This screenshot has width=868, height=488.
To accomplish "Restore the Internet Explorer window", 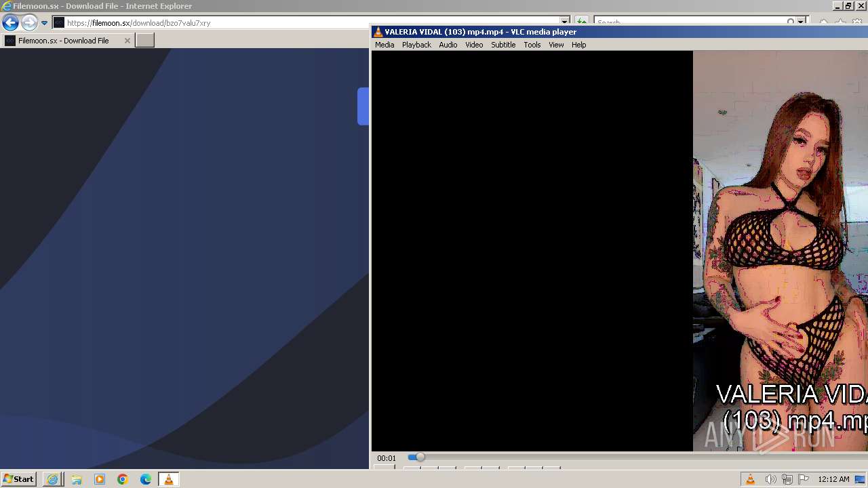I will (848, 6).
